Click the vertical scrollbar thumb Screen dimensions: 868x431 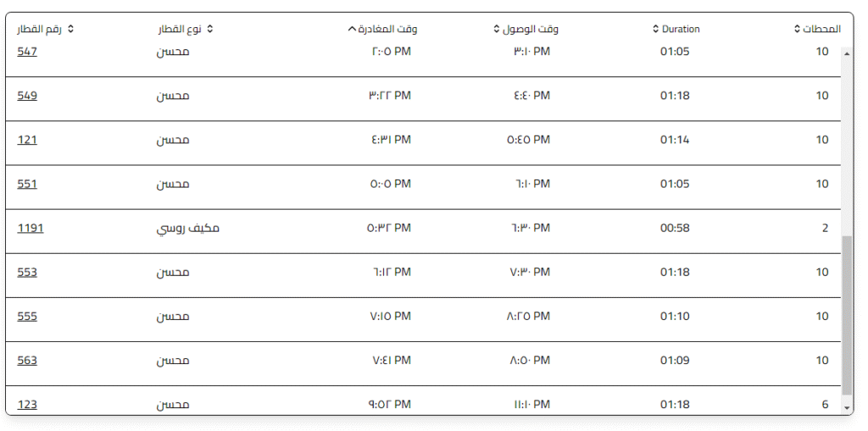click(x=847, y=315)
